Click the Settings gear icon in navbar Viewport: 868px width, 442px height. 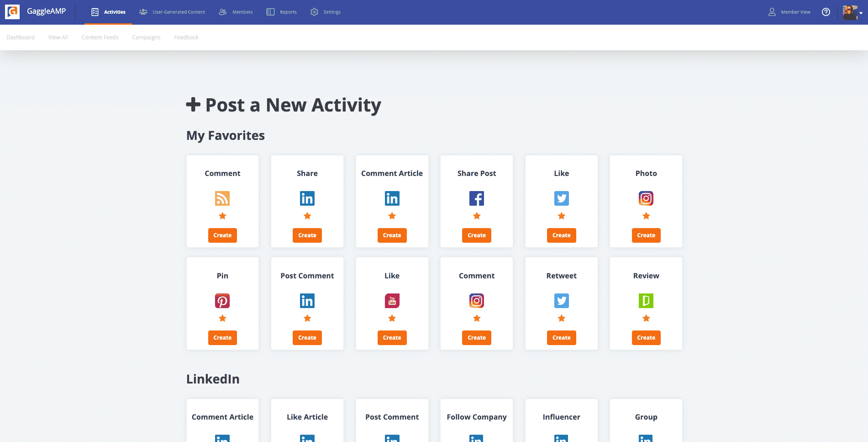point(314,12)
